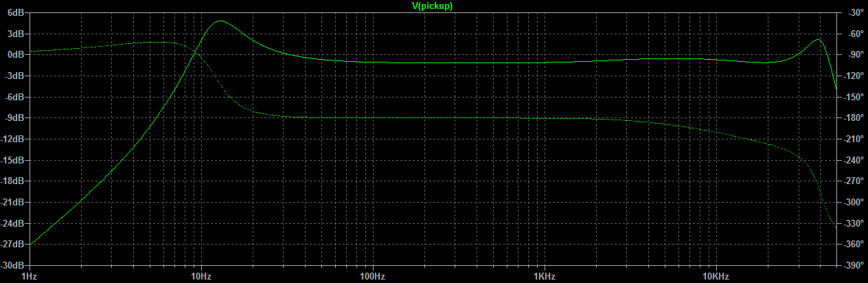Viewport: 868px width, 283px height.
Task: Click the resonance peak near 40KHz
Action: click(818, 39)
